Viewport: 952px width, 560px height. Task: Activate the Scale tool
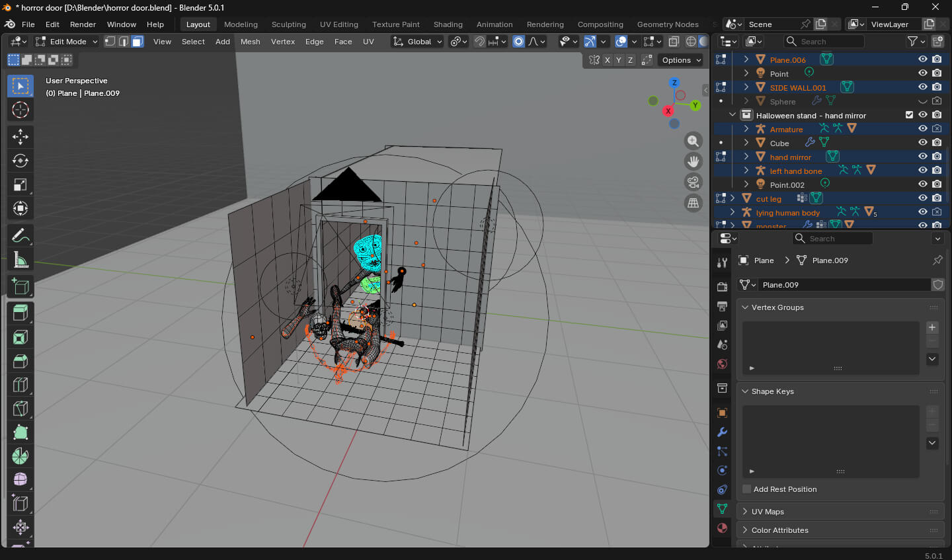[20, 185]
